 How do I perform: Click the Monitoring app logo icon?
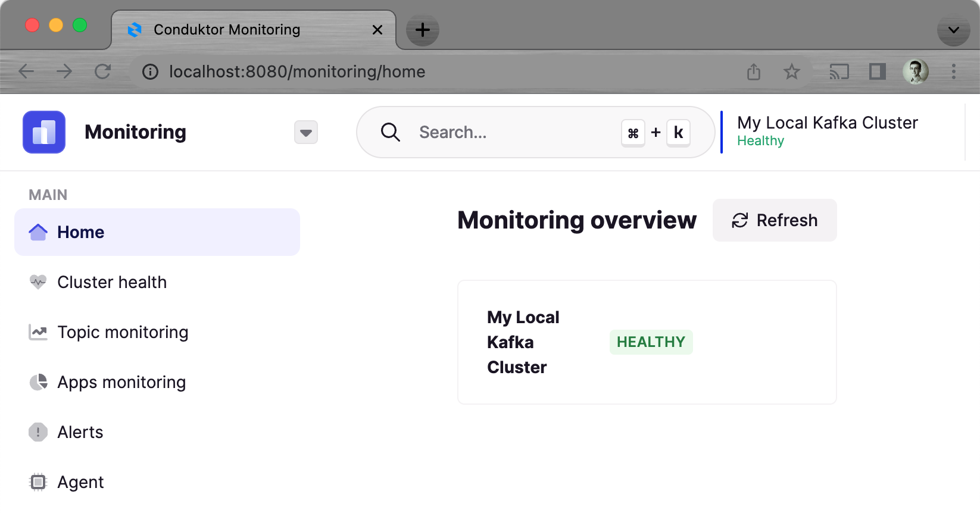coord(44,132)
